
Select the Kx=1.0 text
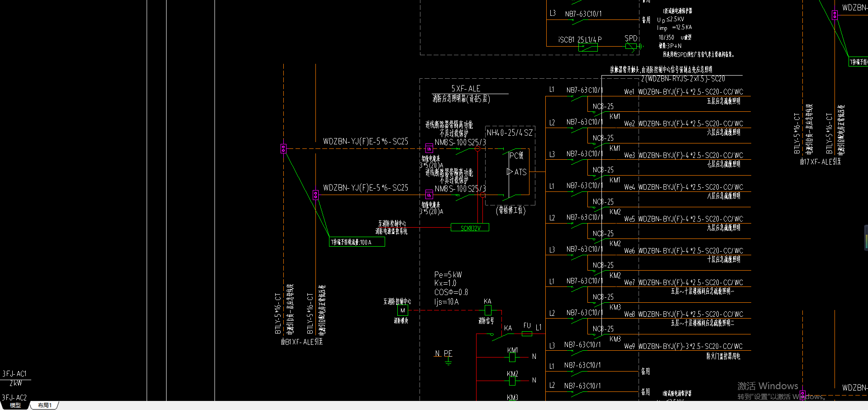(445, 283)
